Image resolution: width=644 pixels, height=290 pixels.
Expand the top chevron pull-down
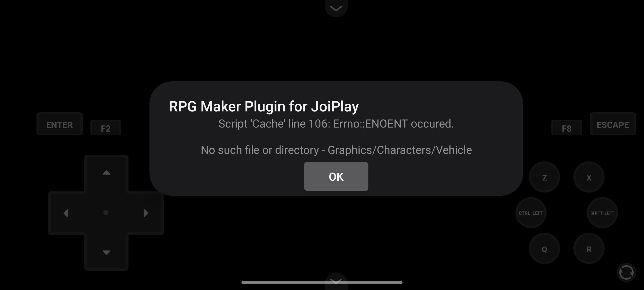(x=336, y=8)
